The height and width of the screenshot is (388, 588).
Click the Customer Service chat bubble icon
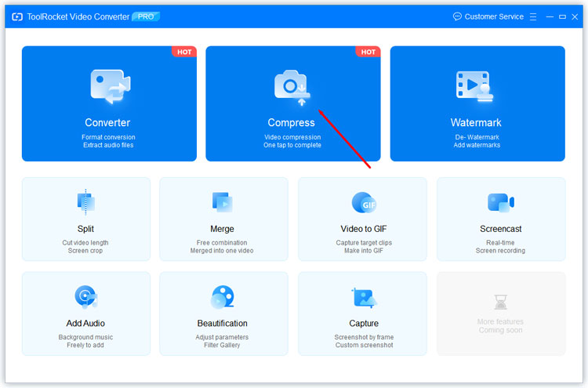pos(457,16)
